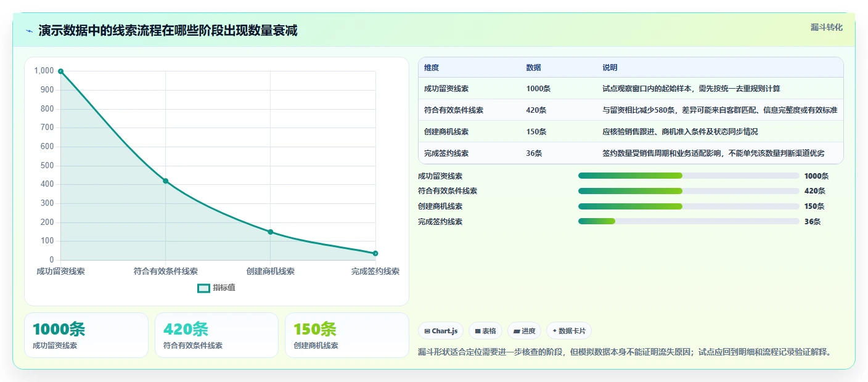Viewport: 868px width, 382px height.
Task: Click the chart data point for 符合有效条件线索
Action: (x=165, y=181)
